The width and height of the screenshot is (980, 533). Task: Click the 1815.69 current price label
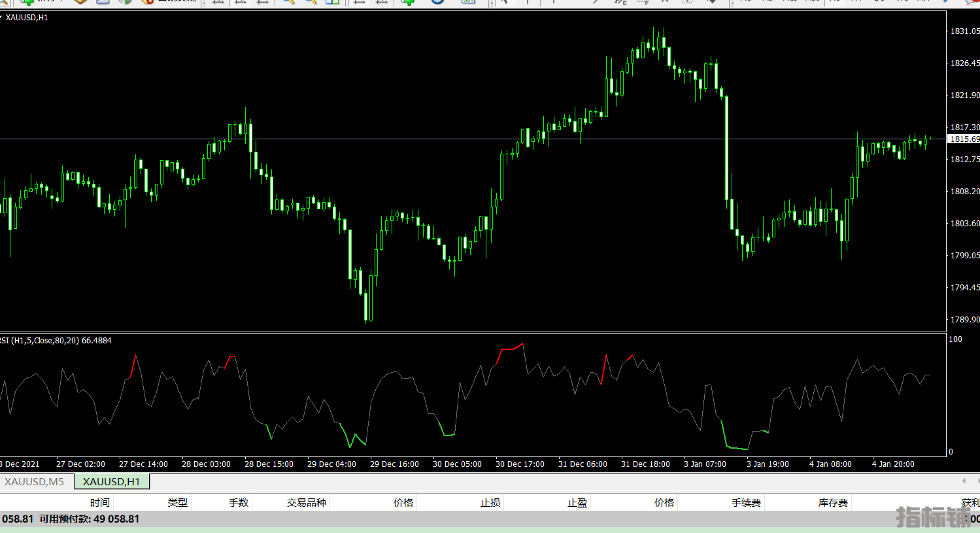[964, 139]
